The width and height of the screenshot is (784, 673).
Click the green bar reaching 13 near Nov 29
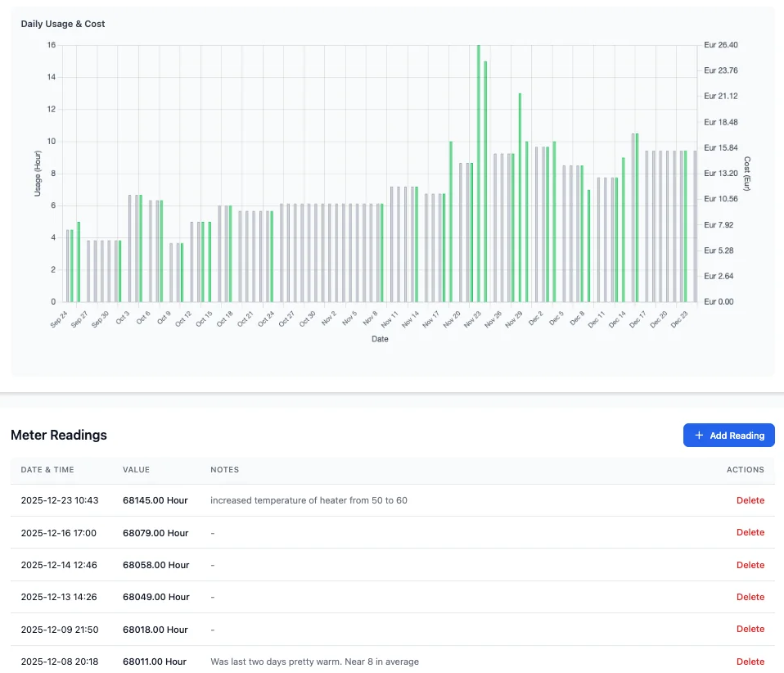coord(520,197)
